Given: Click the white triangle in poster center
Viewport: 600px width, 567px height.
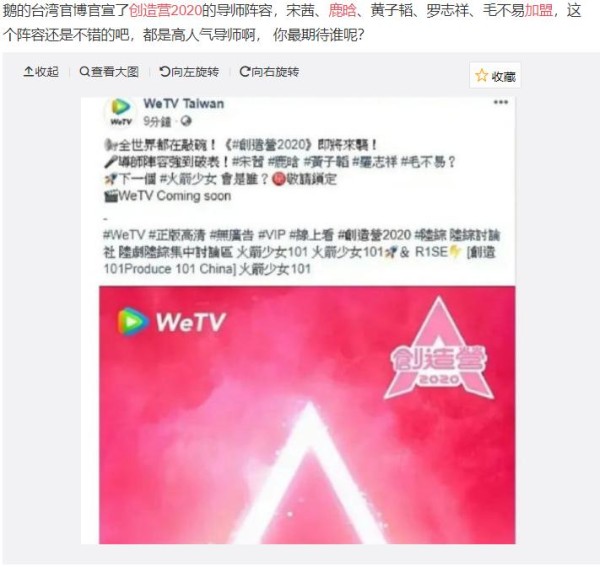Looking at the screenshot, I should click(309, 472).
